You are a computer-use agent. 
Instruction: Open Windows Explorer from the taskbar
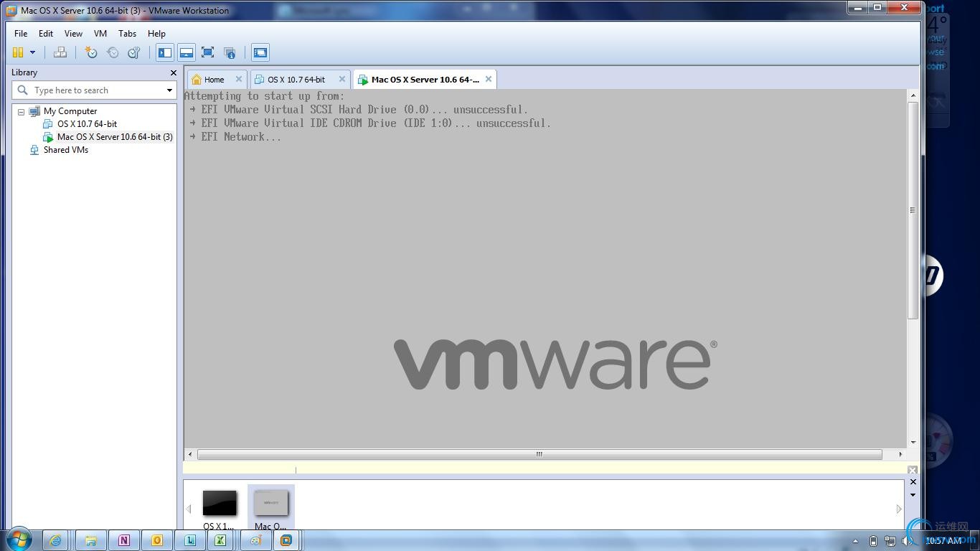90,540
